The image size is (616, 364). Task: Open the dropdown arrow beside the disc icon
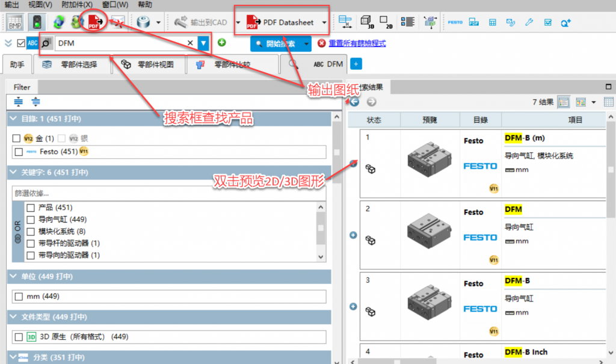tap(158, 22)
